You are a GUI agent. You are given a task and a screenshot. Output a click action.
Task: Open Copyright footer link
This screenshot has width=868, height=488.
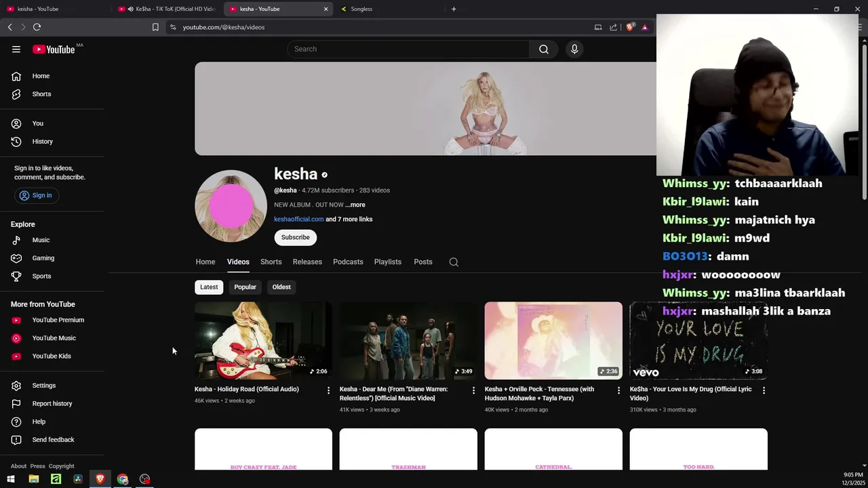point(61,466)
